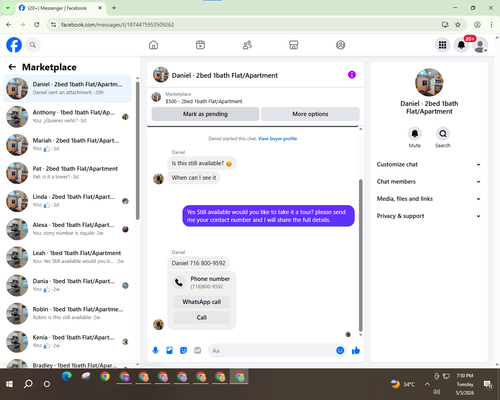The image size is (500, 400).
Task: Click the notifications bell with red badge
Action: point(461,45)
